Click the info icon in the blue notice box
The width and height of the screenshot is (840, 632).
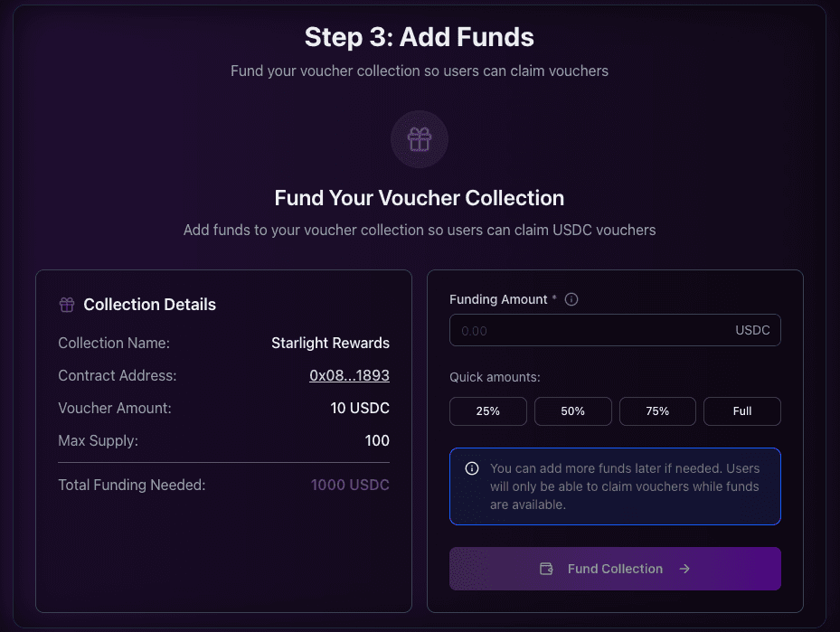pos(470,467)
